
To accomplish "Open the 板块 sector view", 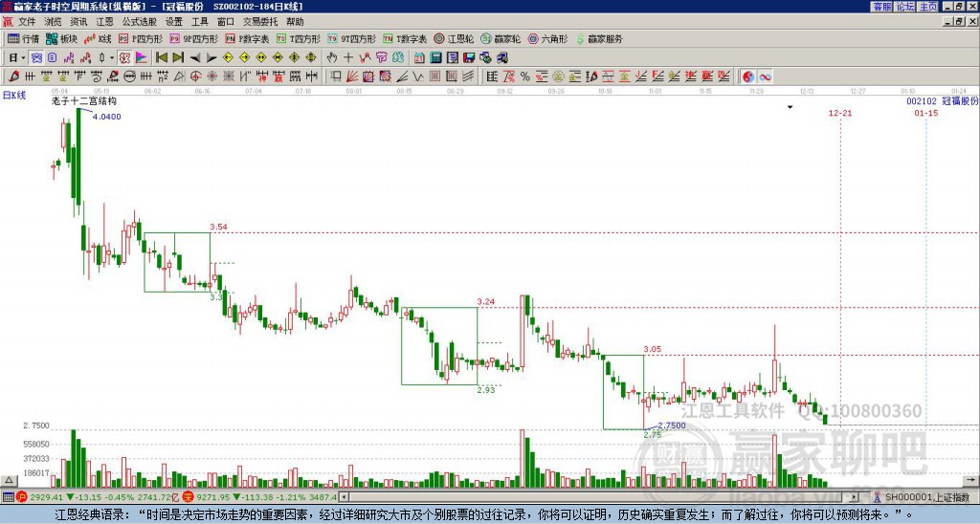I will (x=61, y=38).
